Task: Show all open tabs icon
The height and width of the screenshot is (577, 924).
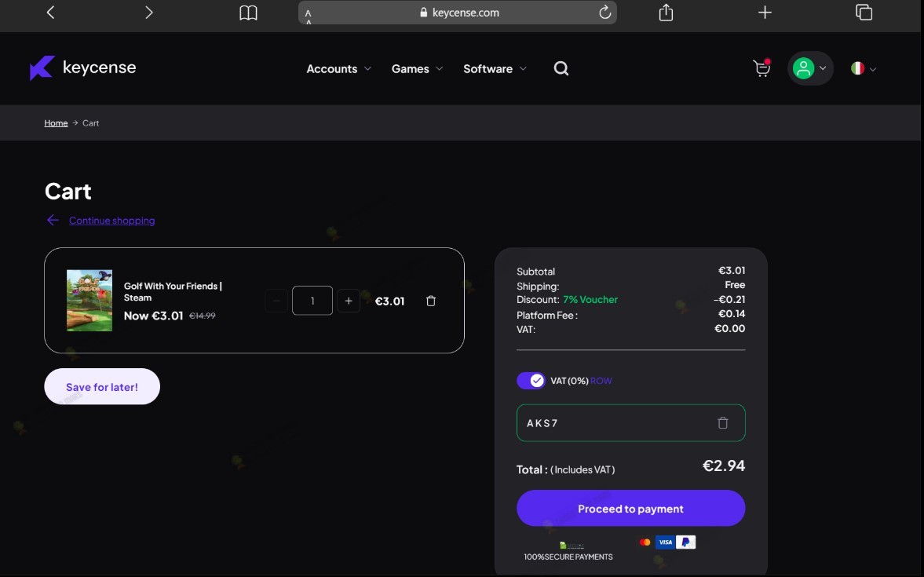Action: [x=864, y=13]
